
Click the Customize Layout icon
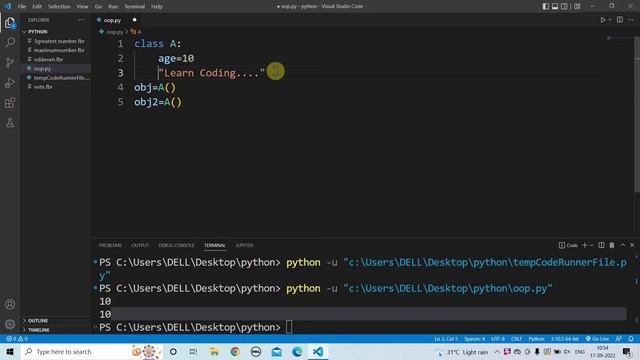(x=577, y=6)
